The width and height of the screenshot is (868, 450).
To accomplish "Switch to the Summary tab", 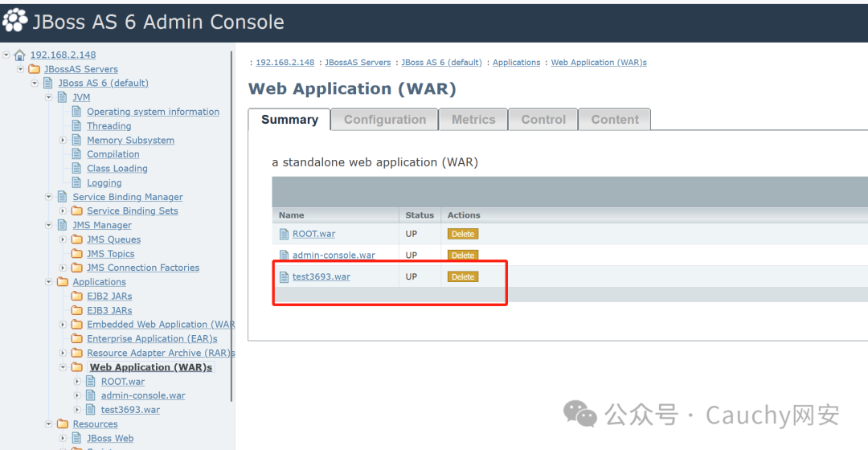I will [289, 120].
